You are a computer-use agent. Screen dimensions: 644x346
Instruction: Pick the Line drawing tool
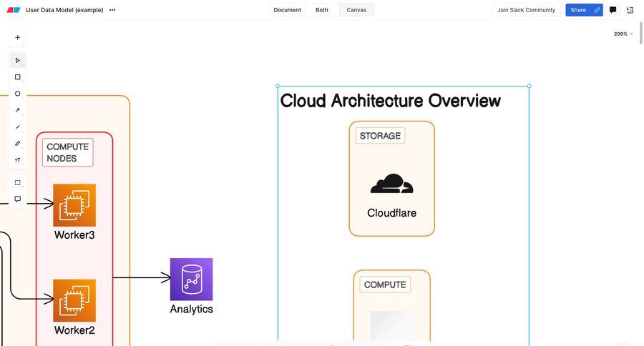point(18,127)
